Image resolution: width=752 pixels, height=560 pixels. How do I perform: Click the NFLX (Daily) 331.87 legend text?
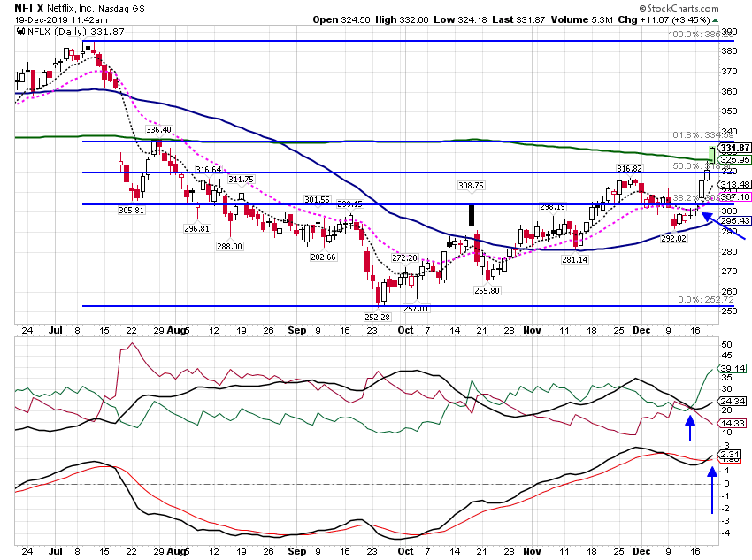point(76,32)
